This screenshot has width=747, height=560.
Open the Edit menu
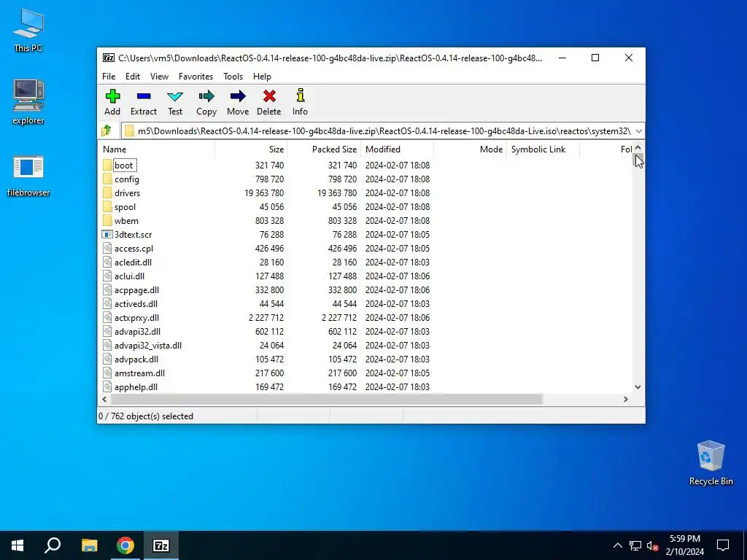133,76
